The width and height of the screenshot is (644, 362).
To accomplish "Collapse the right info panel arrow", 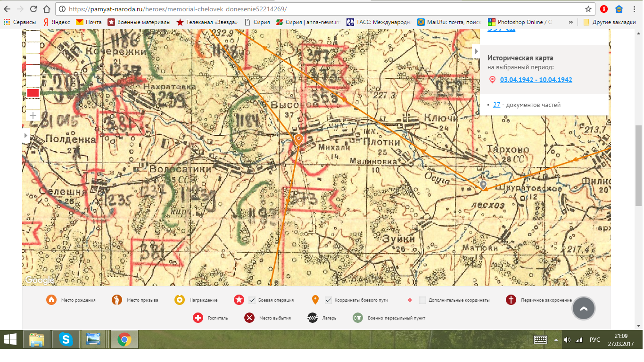I will click(x=476, y=51).
